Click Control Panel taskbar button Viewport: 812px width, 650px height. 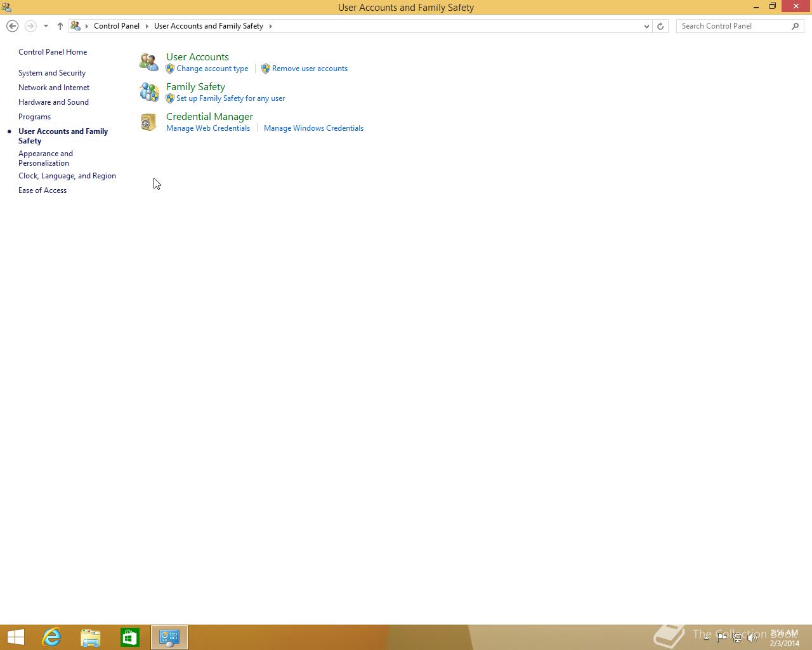169,637
